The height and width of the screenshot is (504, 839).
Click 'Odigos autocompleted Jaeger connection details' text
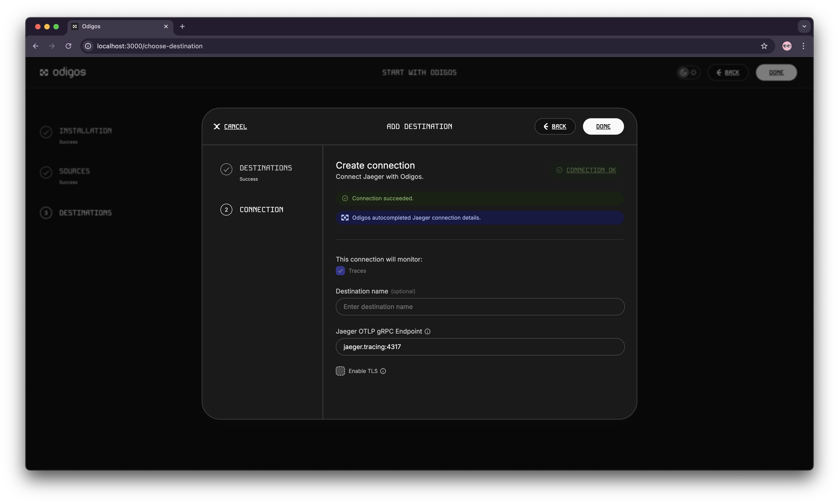tap(416, 218)
